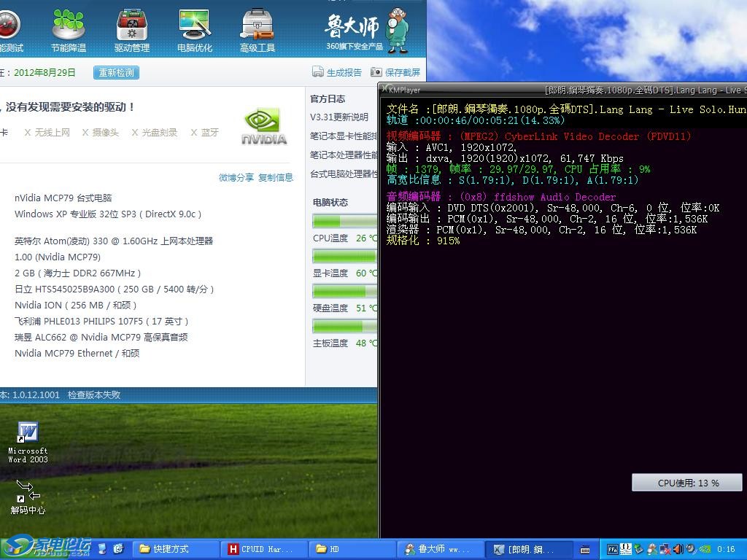Open the 节能降温 clover icon
Image resolution: width=747 pixels, height=560 pixels.
tap(69, 26)
